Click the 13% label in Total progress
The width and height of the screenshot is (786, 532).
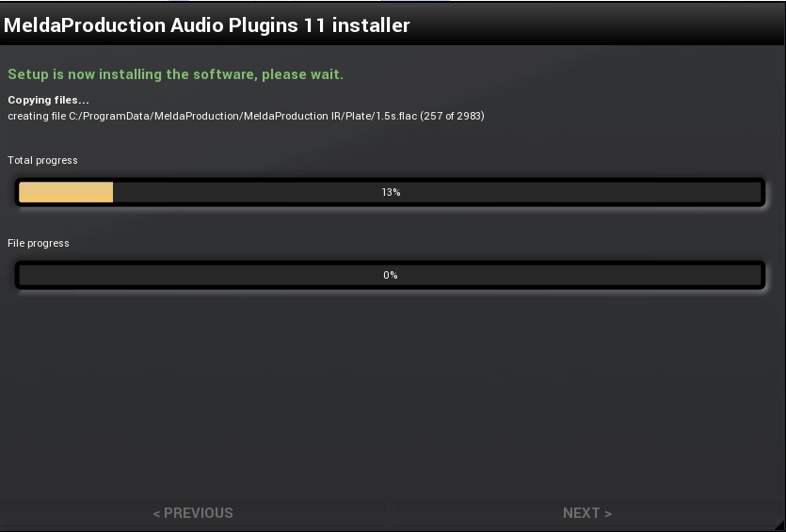coord(391,192)
